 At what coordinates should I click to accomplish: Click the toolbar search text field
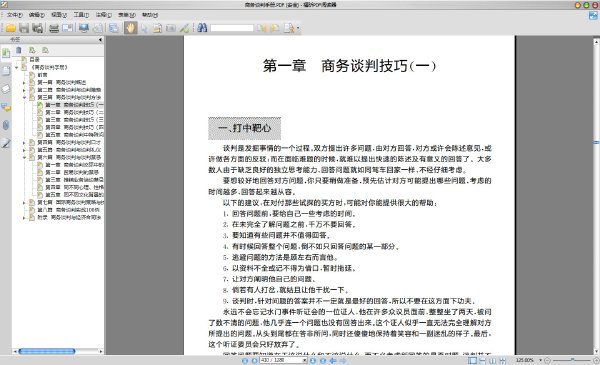click(x=232, y=28)
